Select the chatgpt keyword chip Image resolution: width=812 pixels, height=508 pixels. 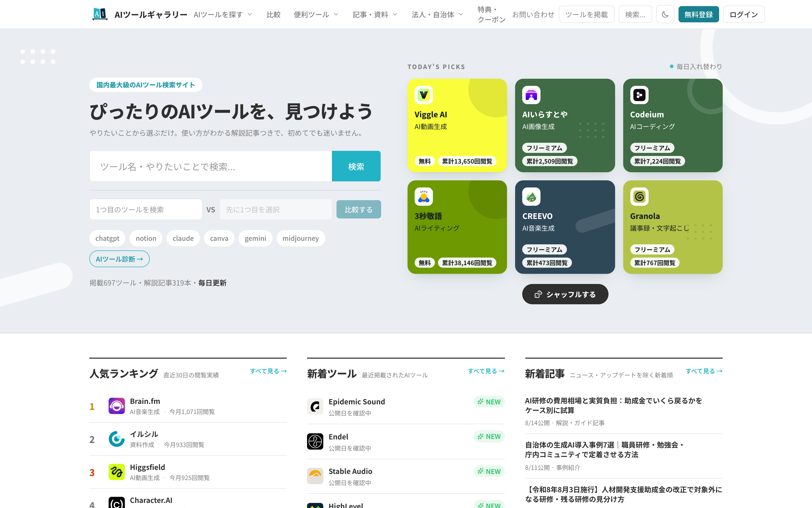click(x=107, y=238)
